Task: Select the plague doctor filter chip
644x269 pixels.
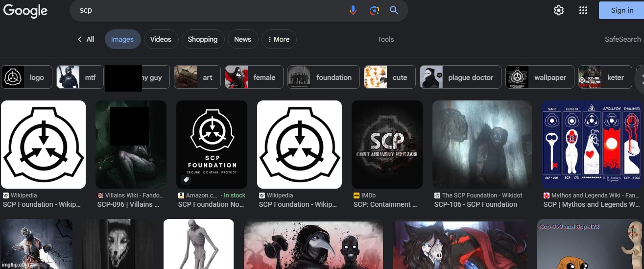Action: coord(460,77)
